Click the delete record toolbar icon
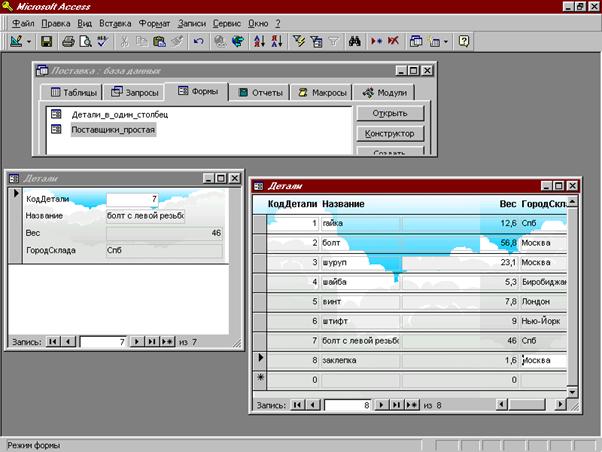 tap(393, 41)
